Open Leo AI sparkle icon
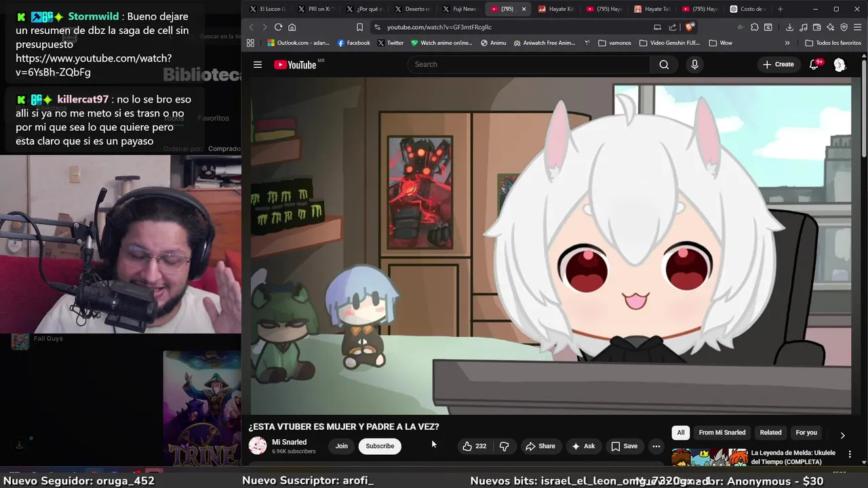868x488 pixels. pyautogui.click(x=831, y=27)
